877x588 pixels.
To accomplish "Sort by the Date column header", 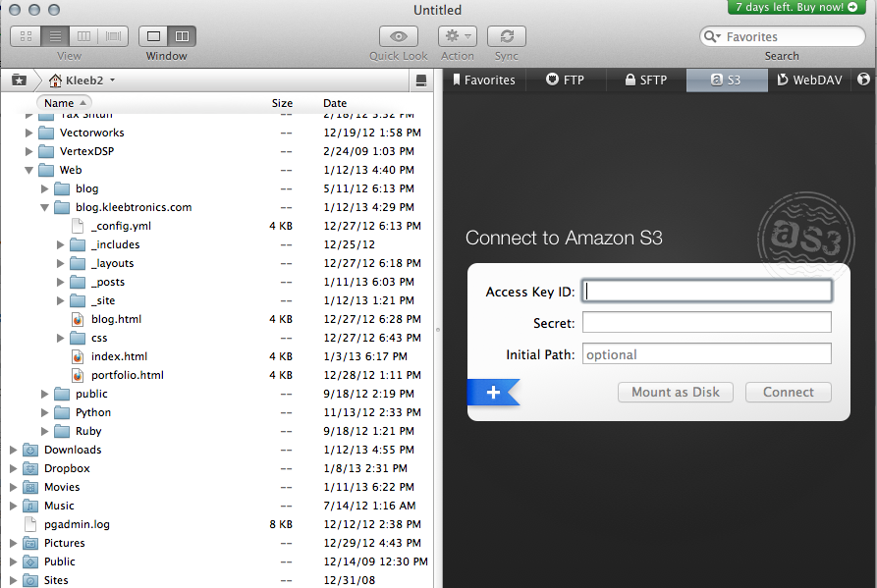I will pos(335,103).
